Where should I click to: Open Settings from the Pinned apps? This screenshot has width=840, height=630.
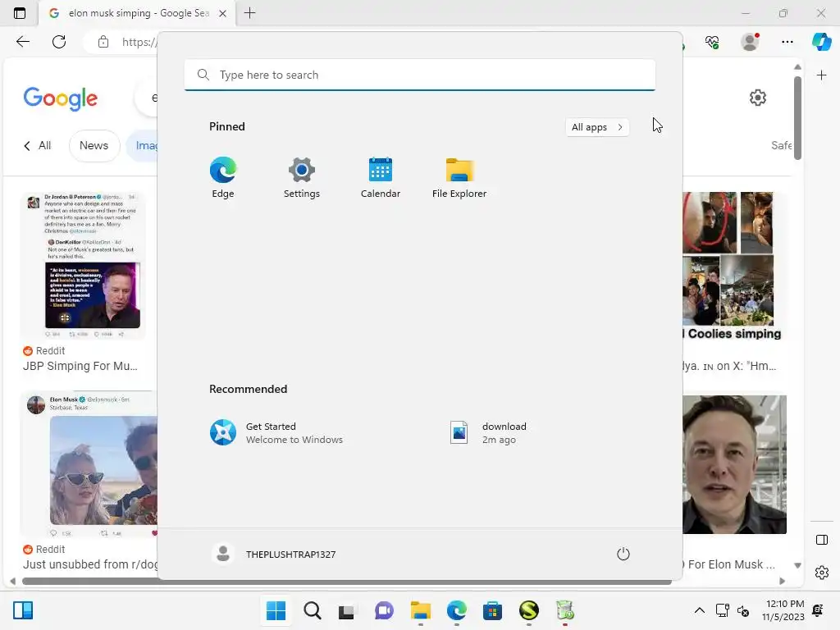pyautogui.click(x=302, y=177)
